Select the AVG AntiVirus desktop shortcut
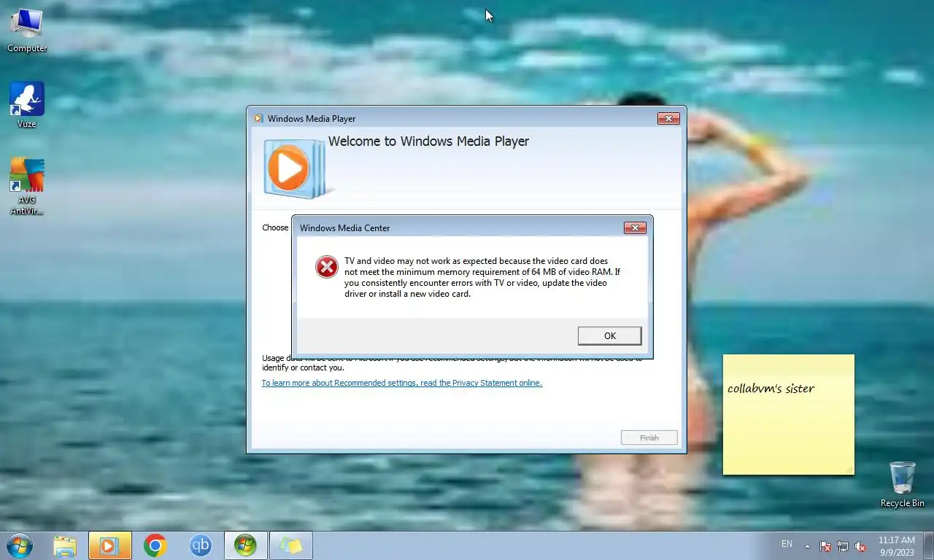 tap(27, 187)
